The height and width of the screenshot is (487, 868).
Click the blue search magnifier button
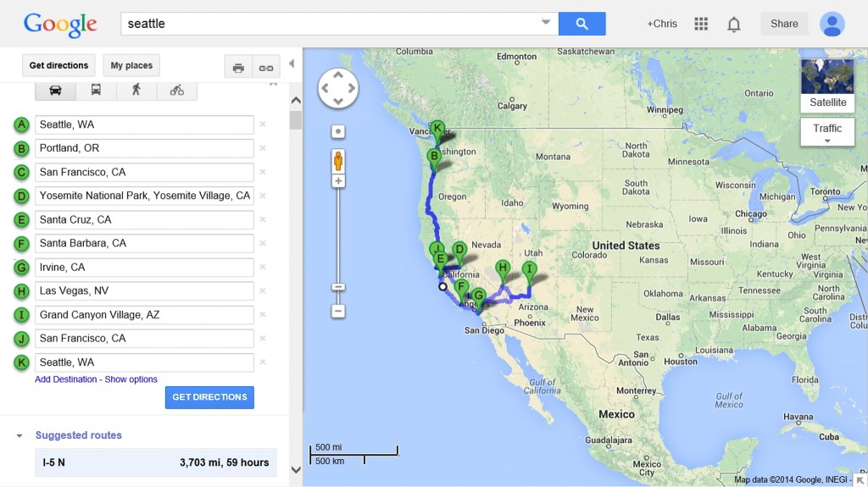[x=581, y=24]
